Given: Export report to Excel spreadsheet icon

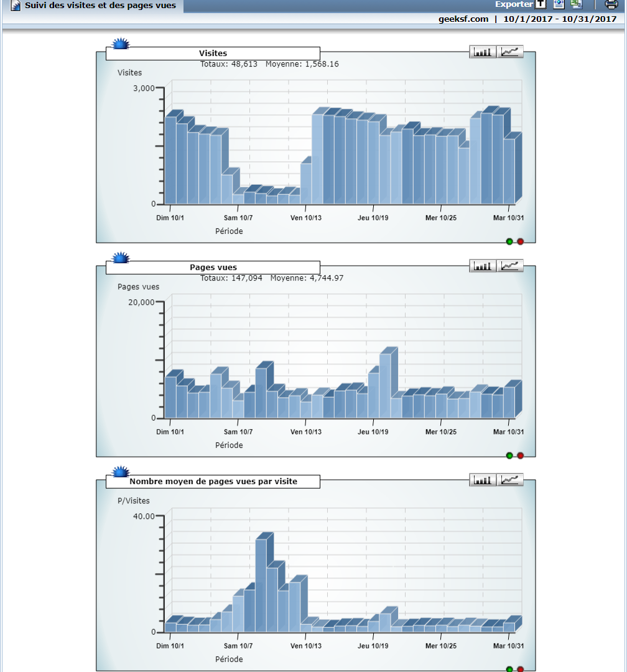Looking at the screenshot, I should [577, 4].
